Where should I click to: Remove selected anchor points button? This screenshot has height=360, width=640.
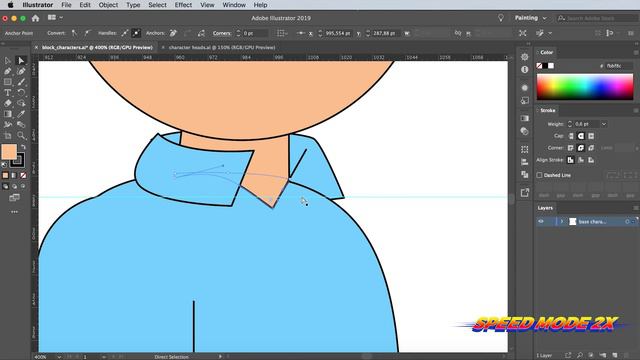[x=173, y=33]
